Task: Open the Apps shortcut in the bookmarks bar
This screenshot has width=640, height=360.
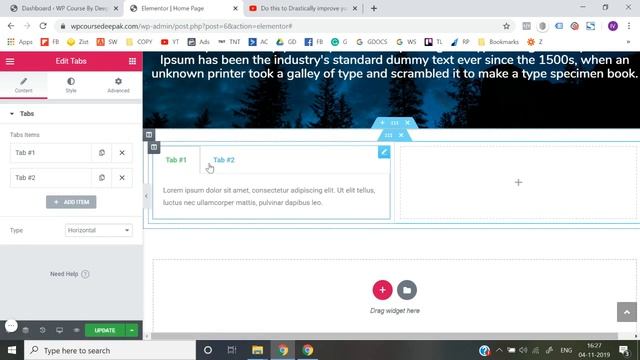Action: coord(20,42)
